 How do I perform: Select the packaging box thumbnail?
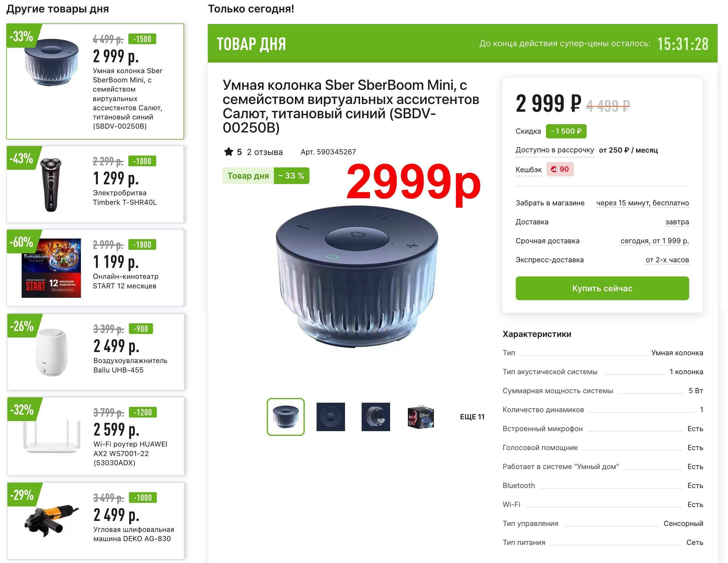tap(421, 417)
